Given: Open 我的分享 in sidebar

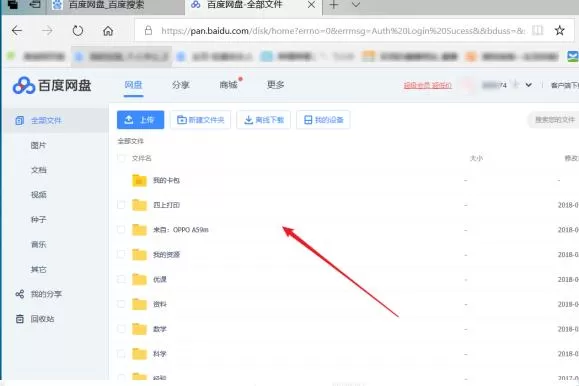Looking at the screenshot, I should [x=46, y=294].
